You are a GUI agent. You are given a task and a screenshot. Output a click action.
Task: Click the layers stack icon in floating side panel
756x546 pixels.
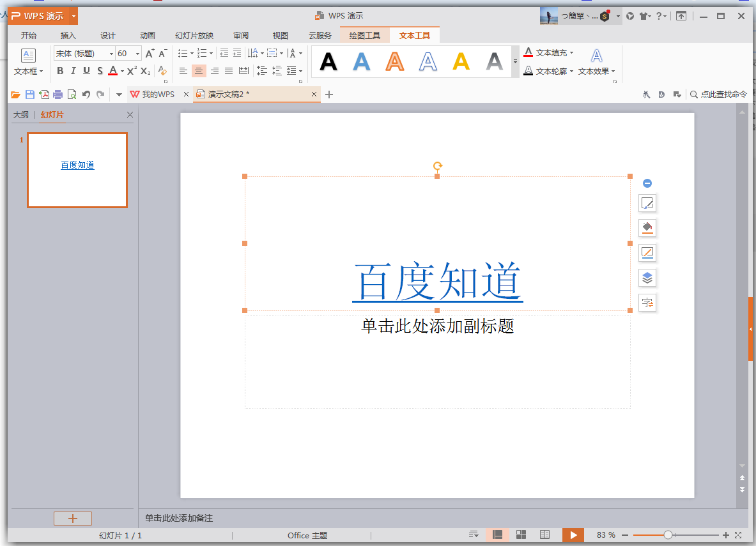tap(647, 278)
